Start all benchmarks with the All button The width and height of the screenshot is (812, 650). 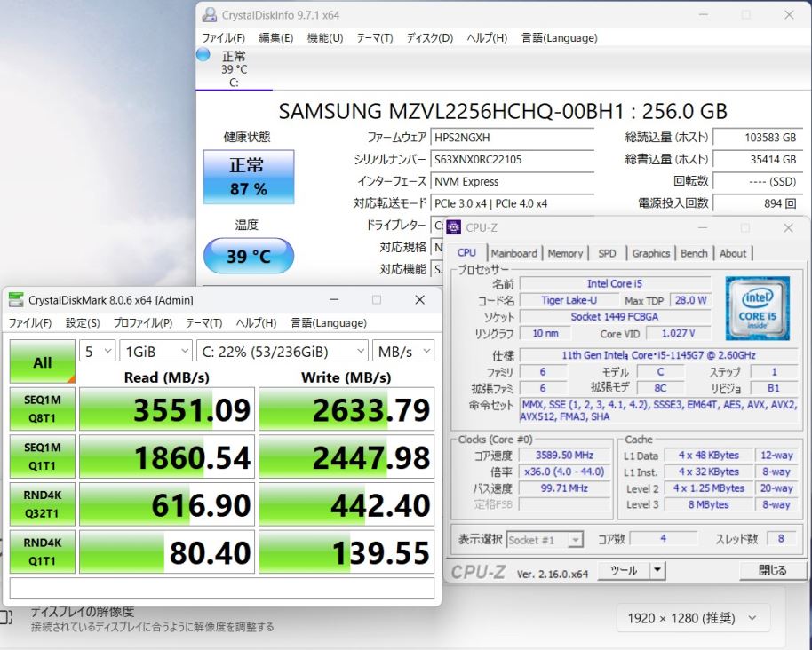pyautogui.click(x=43, y=361)
